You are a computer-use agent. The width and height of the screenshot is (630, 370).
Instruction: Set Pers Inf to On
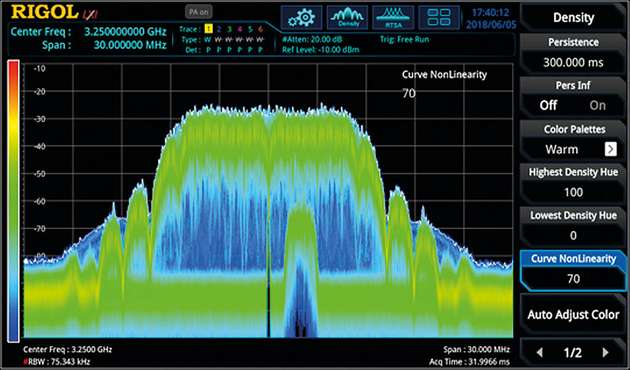coord(597,105)
